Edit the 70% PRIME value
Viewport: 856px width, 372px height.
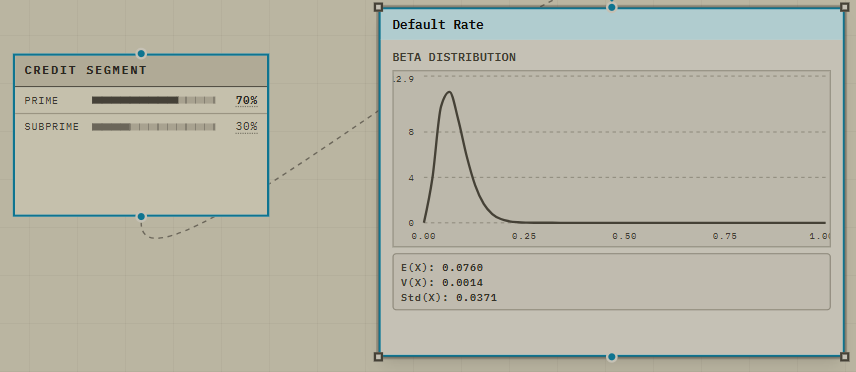[246, 101]
